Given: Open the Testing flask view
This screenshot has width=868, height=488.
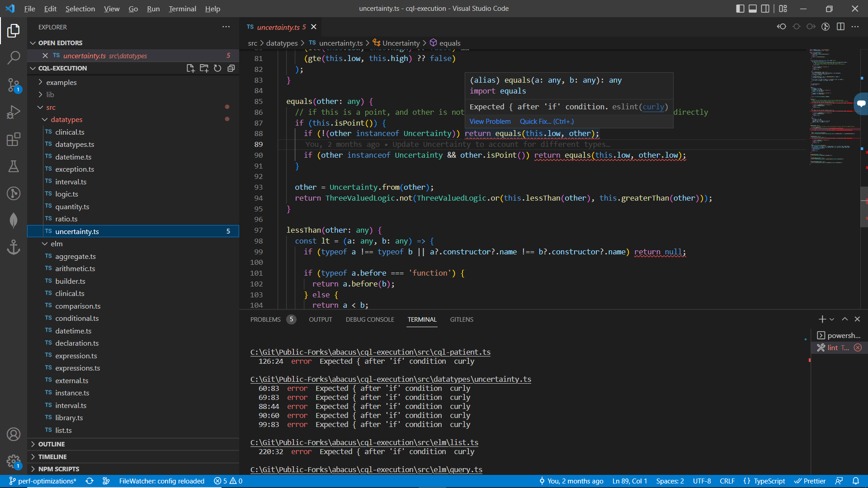Looking at the screenshot, I should click(x=14, y=166).
